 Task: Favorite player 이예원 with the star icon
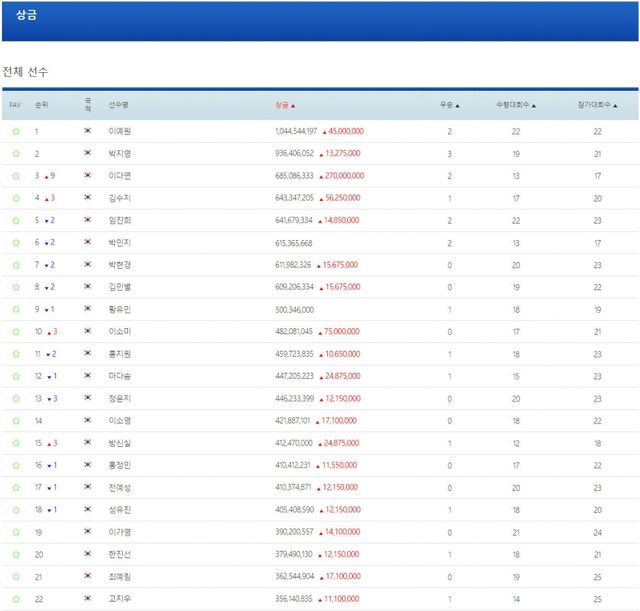[x=15, y=132]
